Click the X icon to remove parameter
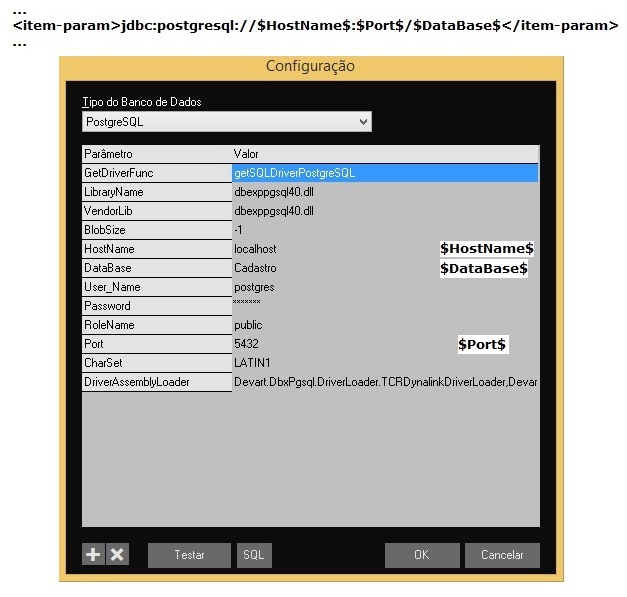 tap(118, 555)
